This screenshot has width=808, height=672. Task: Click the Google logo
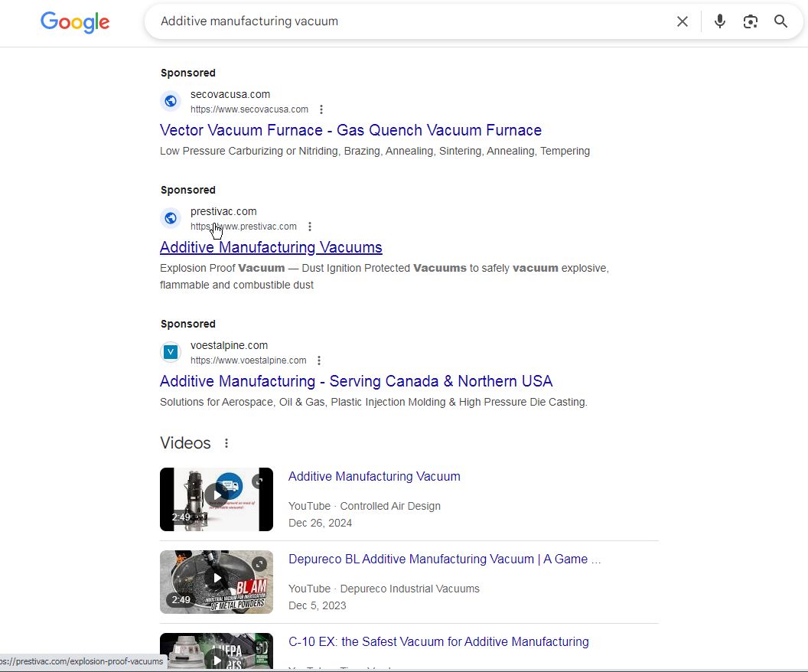tap(75, 22)
